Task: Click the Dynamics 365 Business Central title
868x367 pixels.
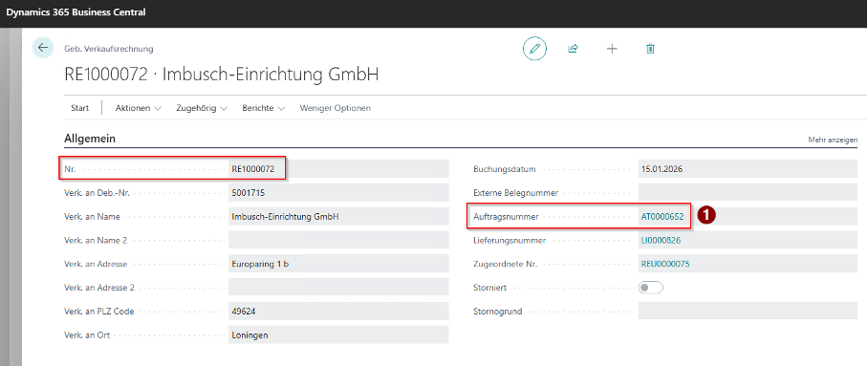Action: (x=76, y=11)
